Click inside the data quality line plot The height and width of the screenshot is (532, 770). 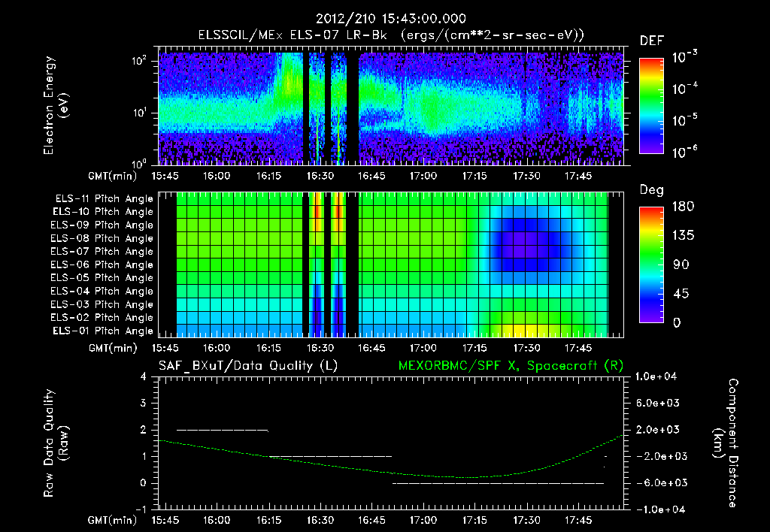[x=391, y=443]
